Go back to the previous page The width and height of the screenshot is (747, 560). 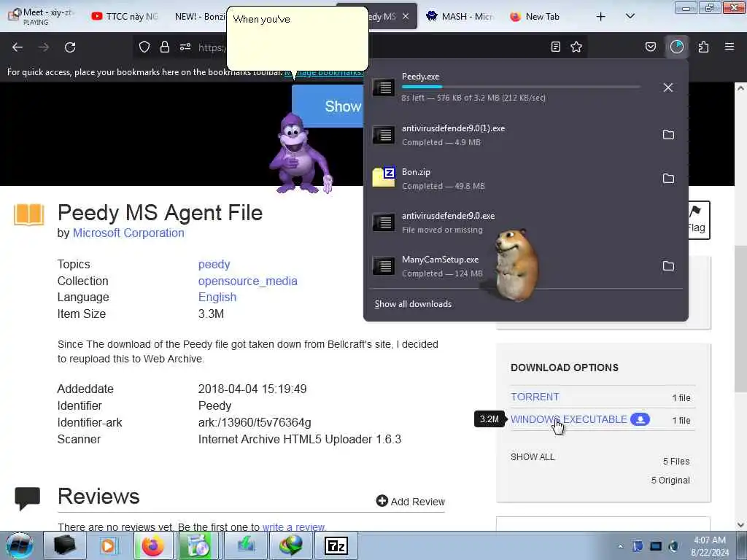coord(18,47)
